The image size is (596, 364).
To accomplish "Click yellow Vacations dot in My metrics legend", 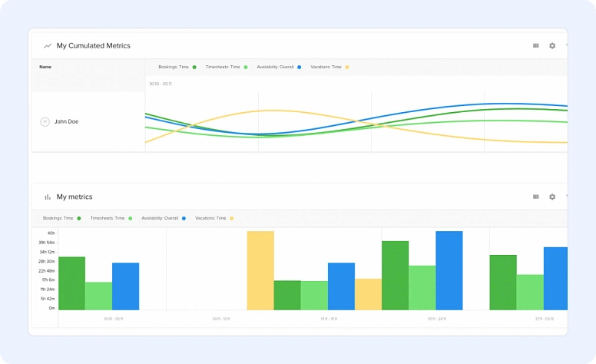I will click(232, 219).
